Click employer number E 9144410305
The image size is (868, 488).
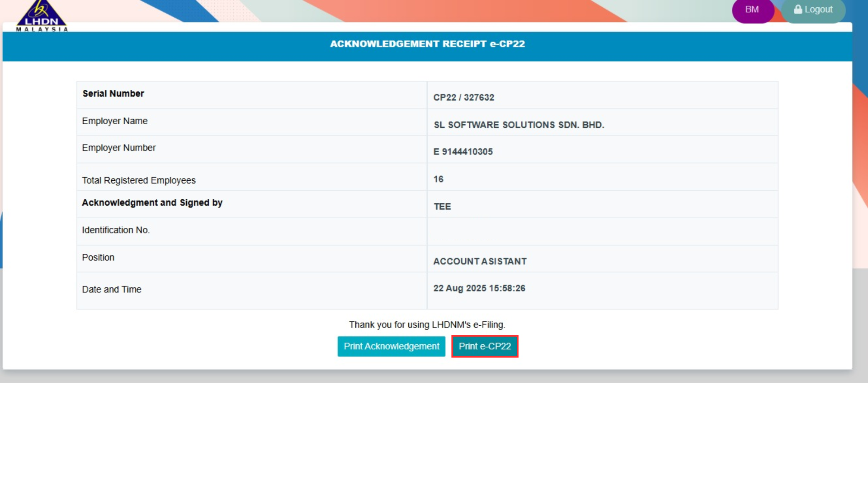click(x=462, y=152)
